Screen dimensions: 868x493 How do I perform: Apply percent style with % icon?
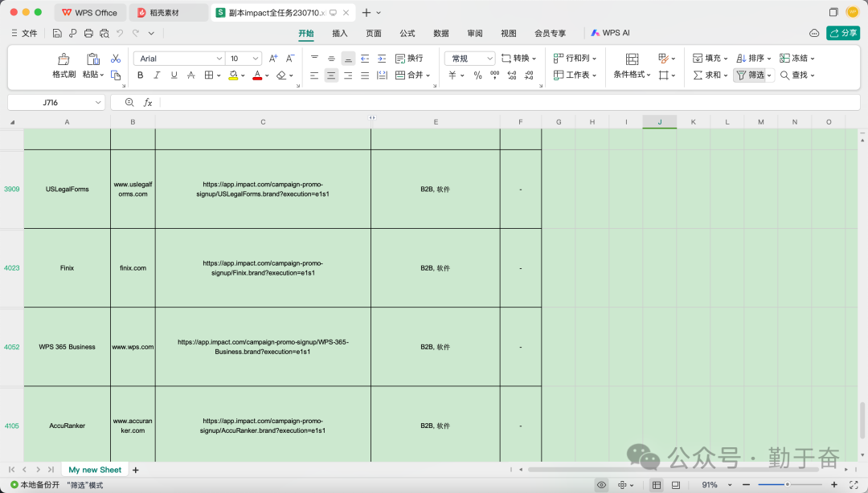pos(477,75)
